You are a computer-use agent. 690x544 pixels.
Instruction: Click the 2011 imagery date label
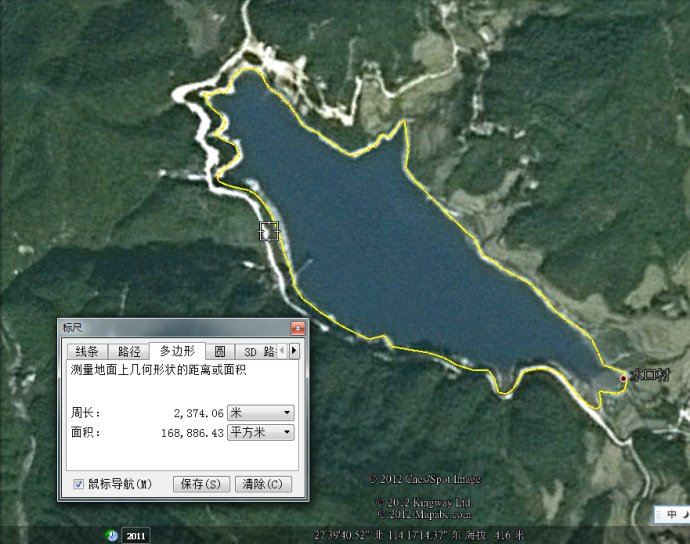(136, 536)
